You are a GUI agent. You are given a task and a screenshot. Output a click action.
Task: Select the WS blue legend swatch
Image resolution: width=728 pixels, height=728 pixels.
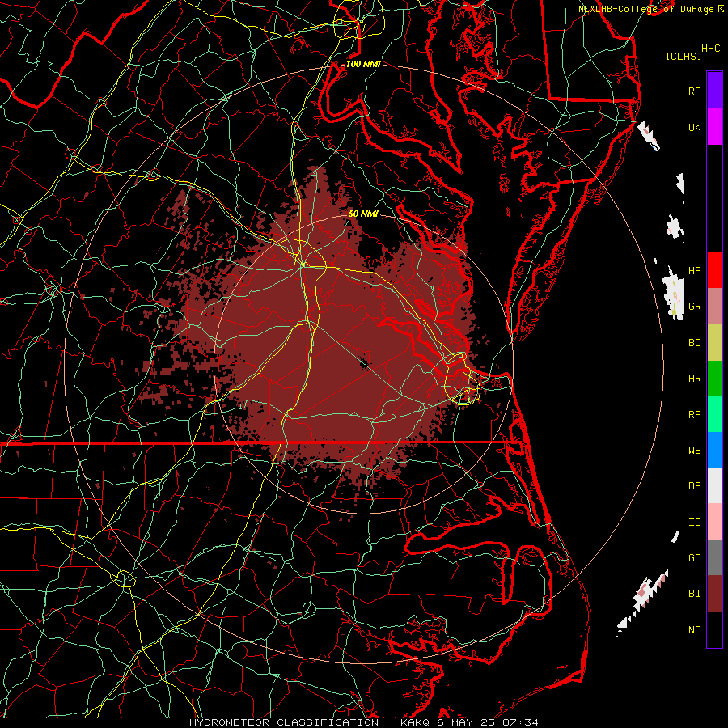pyautogui.click(x=714, y=450)
